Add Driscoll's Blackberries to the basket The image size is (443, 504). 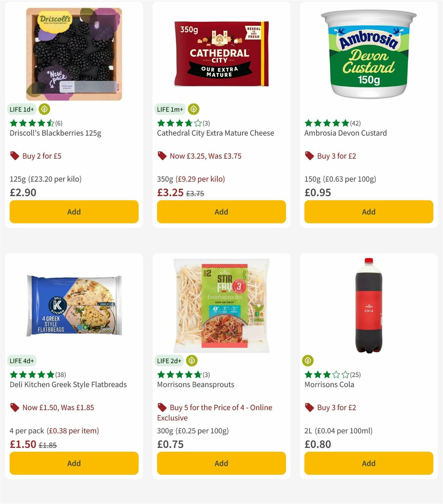point(74,212)
